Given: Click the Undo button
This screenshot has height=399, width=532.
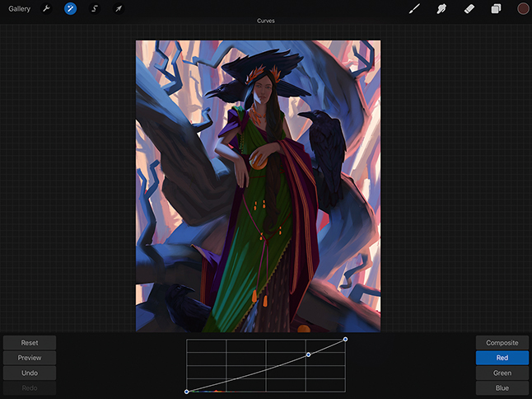Looking at the screenshot, I should click(30, 373).
